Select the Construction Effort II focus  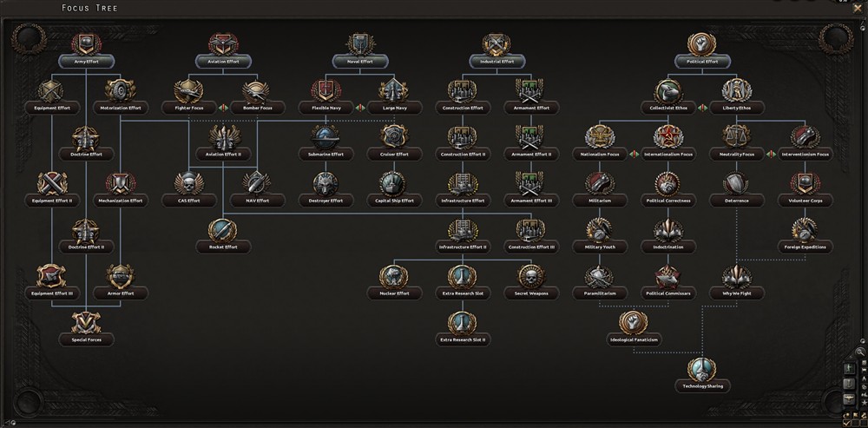click(x=463, y=137)
